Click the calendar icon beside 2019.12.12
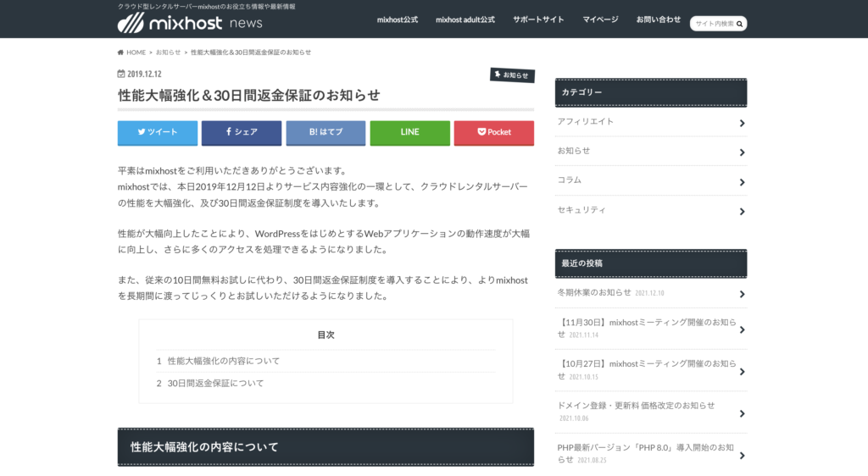 coord(121,74)
